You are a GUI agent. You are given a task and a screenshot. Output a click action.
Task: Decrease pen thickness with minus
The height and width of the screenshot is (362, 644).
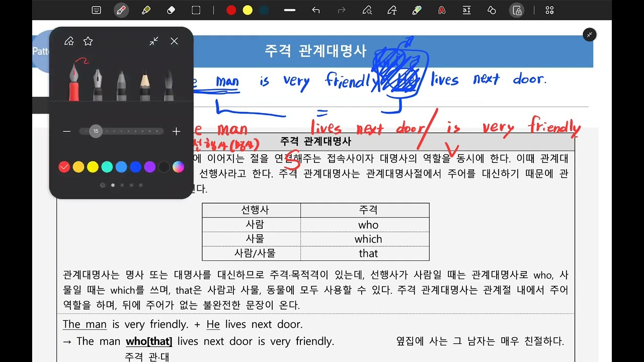click(x=67, y=131)
